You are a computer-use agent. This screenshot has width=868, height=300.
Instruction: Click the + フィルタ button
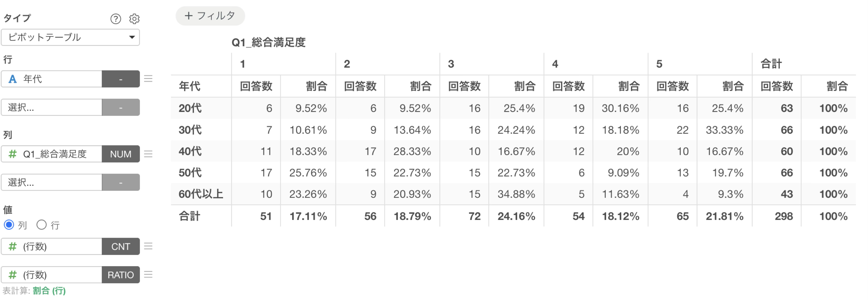(x=210, y=16)
